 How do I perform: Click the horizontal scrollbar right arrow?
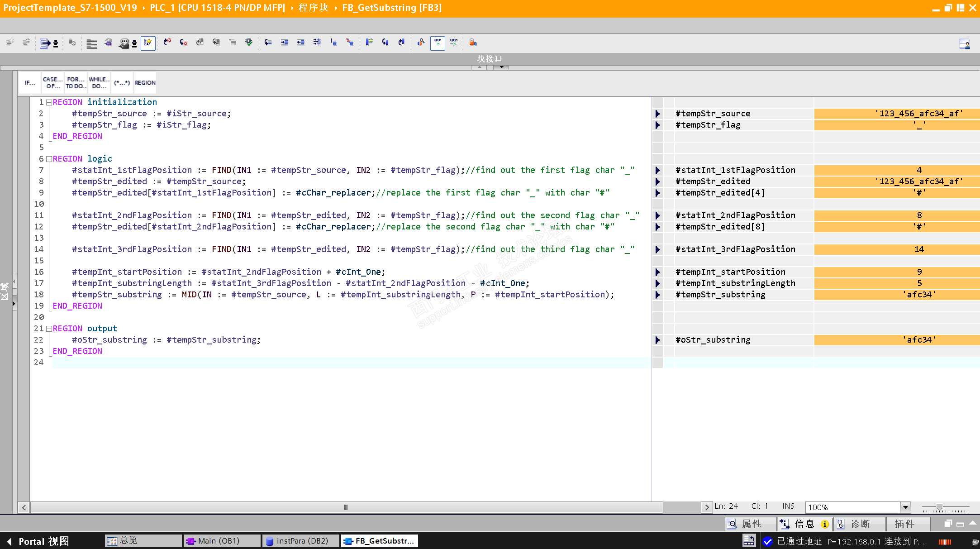pyautogui.click(x=706, y=507)
